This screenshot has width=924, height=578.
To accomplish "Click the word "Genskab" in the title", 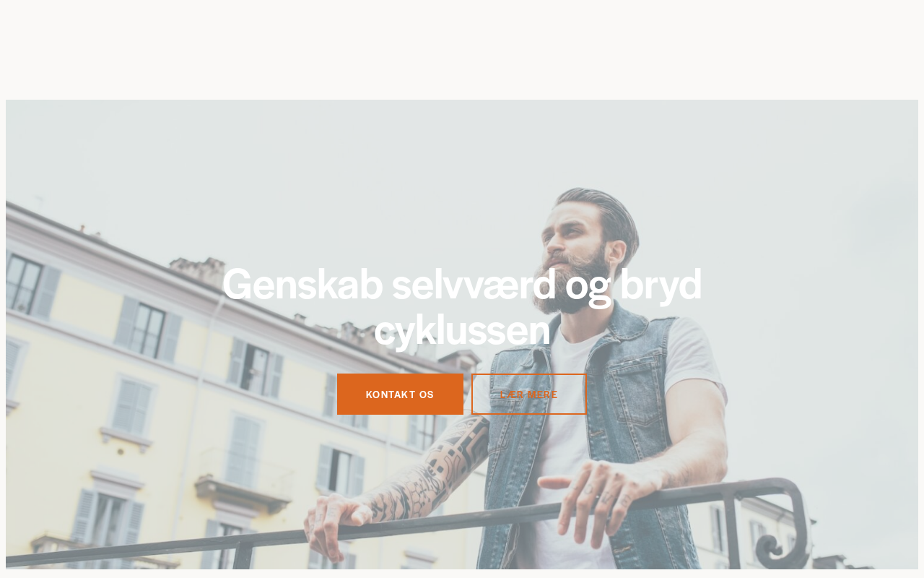I will [x=302, y=284].
